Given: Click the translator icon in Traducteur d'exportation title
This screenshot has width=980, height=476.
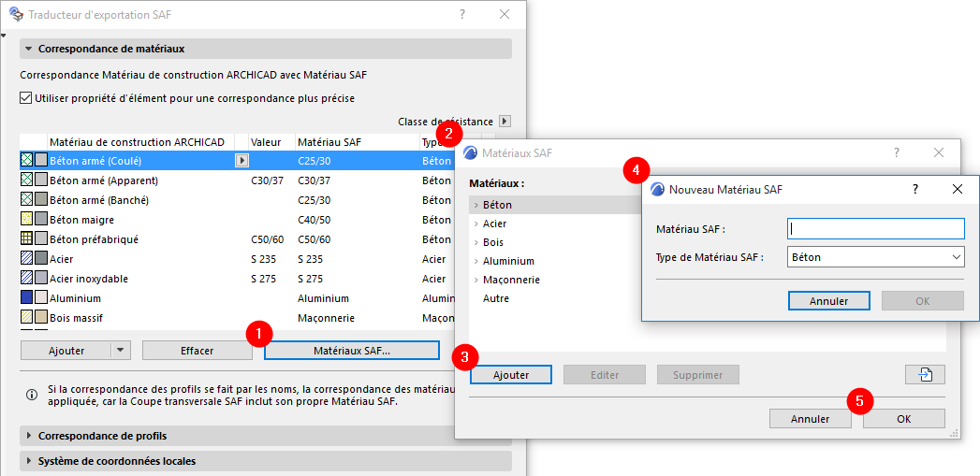Looking at the screenshot, I should click(x=16, y=14).
